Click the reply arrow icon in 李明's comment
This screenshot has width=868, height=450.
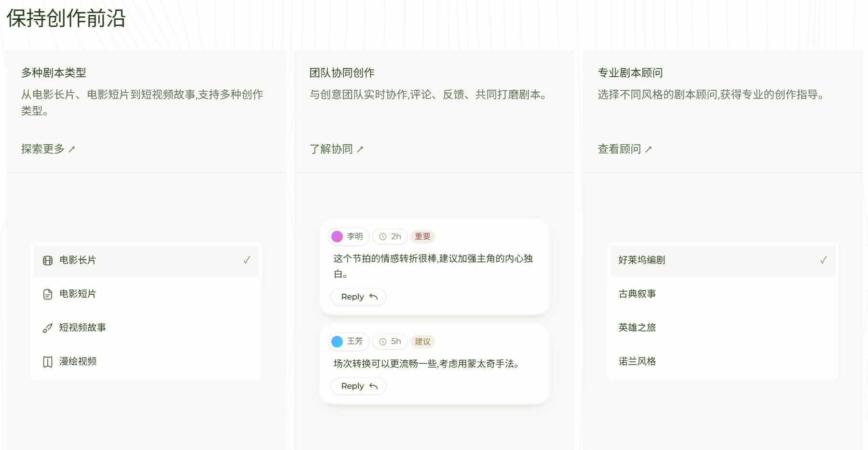[x=373, y=297]
